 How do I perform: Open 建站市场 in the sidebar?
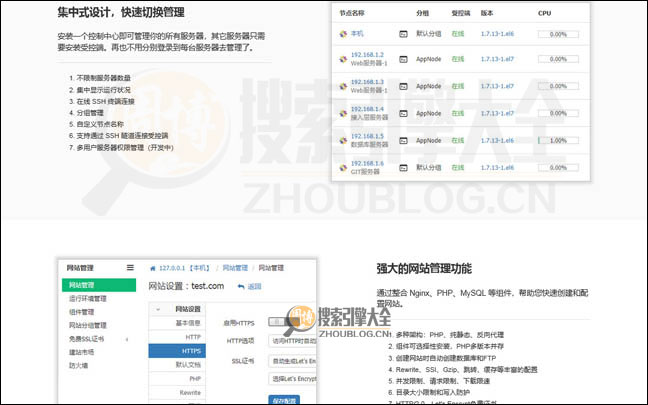(81, 352)
